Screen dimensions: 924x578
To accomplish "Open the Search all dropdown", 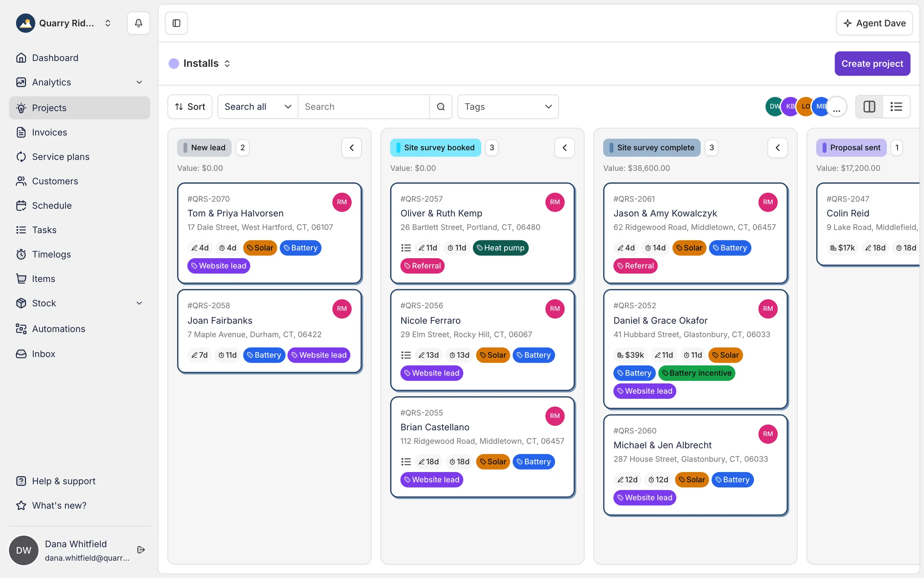I will pos(258,107).
